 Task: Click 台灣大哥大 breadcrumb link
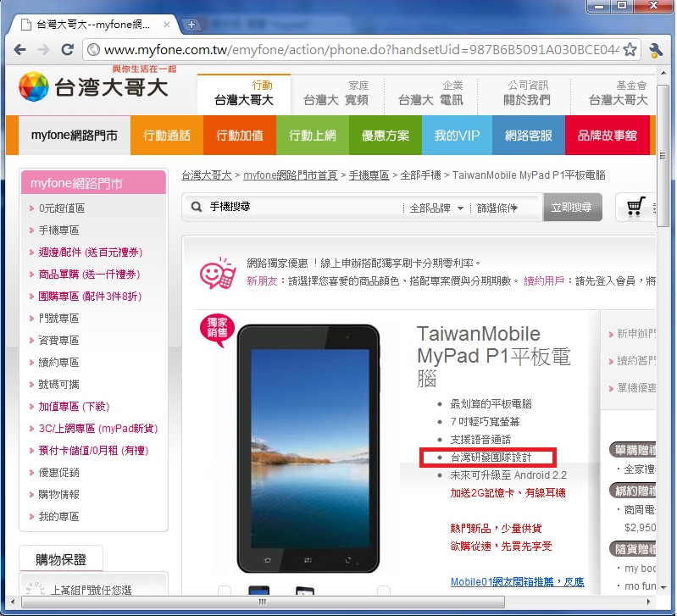coord(207,175)
